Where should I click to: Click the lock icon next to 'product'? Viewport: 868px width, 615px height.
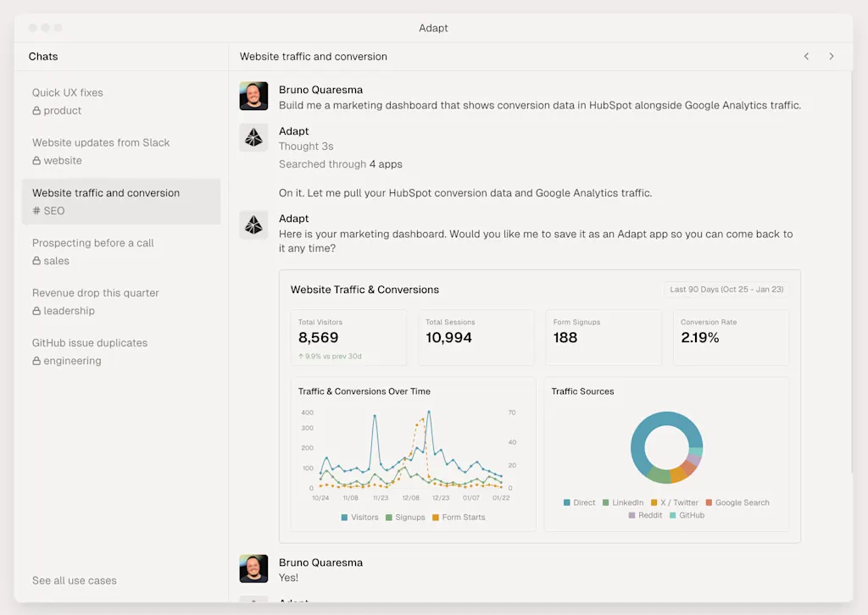click(x=36, y=111)
